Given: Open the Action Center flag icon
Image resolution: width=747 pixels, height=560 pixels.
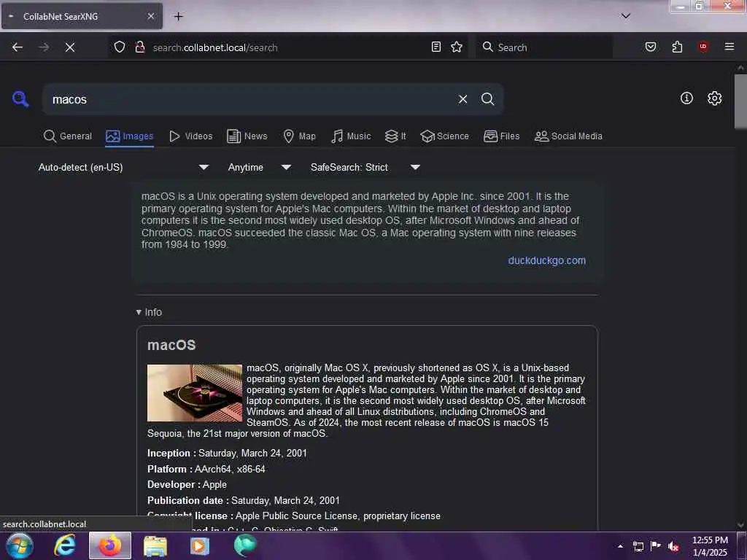Looking at the screenshot, I should (x=656, y=546).
